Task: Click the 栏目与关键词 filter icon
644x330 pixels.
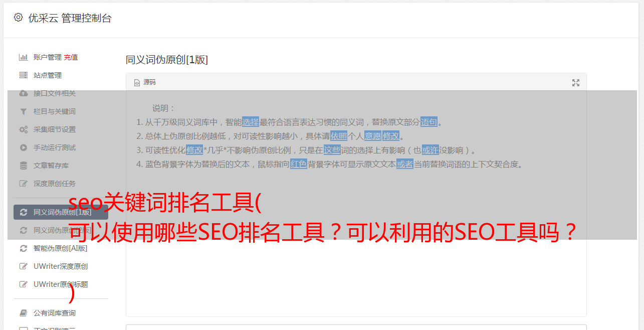Action: (23, 111)
